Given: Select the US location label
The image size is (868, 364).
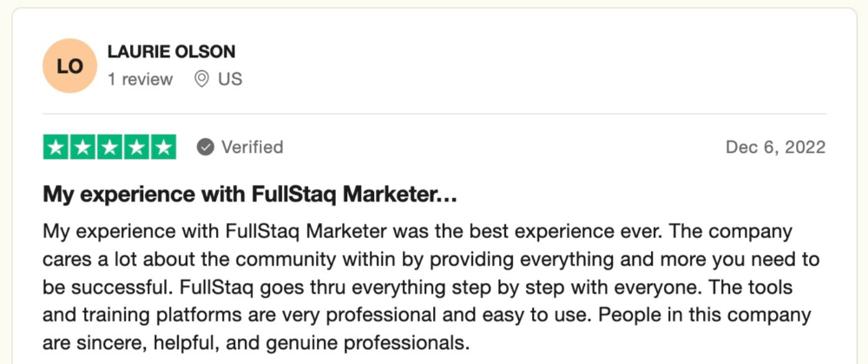Looking at the screenshot, I should pos(230,79).
